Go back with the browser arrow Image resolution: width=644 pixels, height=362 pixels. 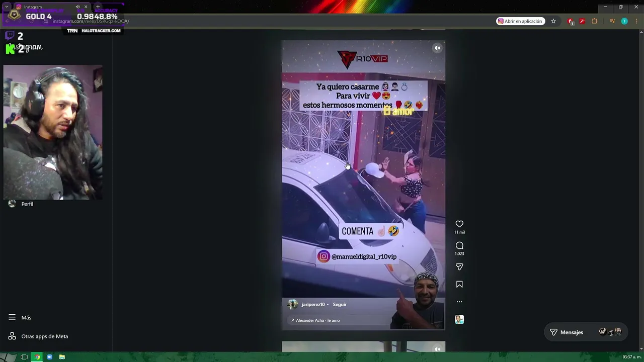tap(8, 21)
